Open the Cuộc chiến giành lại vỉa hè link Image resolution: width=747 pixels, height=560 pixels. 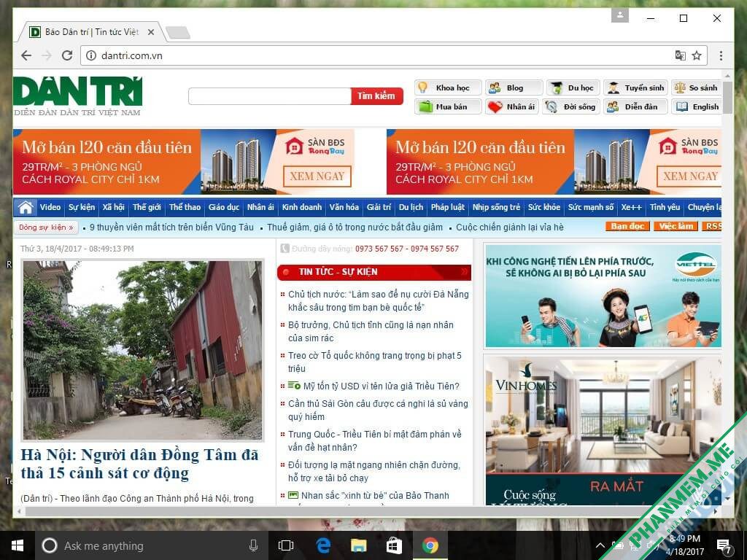[x=510, y=227]
